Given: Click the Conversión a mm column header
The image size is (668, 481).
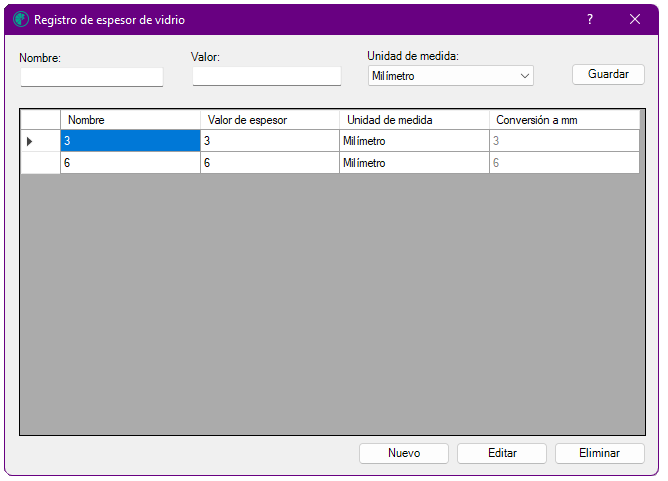Looking at the screenshot, I should 563,120.
